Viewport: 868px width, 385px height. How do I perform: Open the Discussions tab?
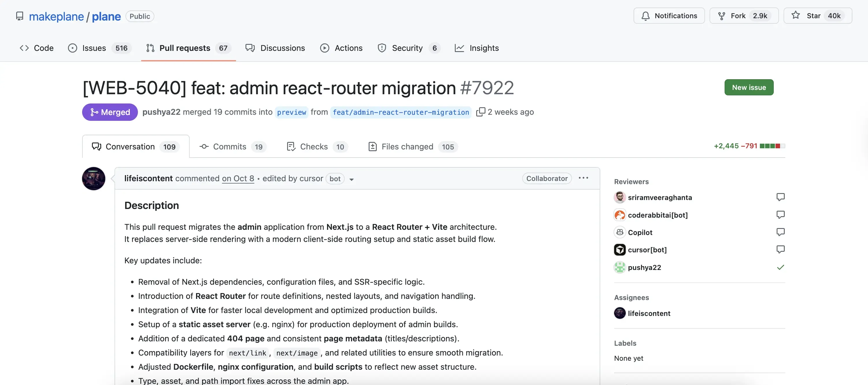(x=283, y=48)
